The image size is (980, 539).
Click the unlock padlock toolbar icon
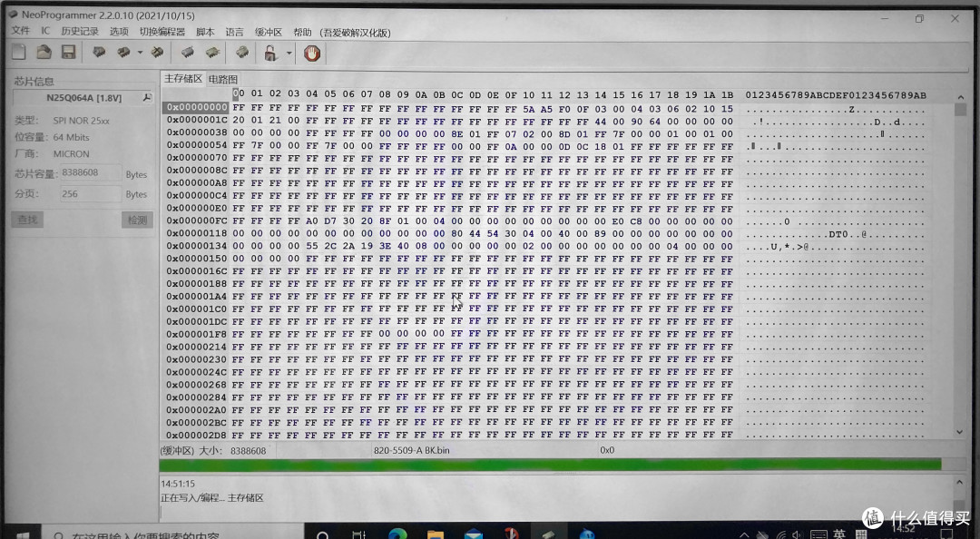coord(270,53)
